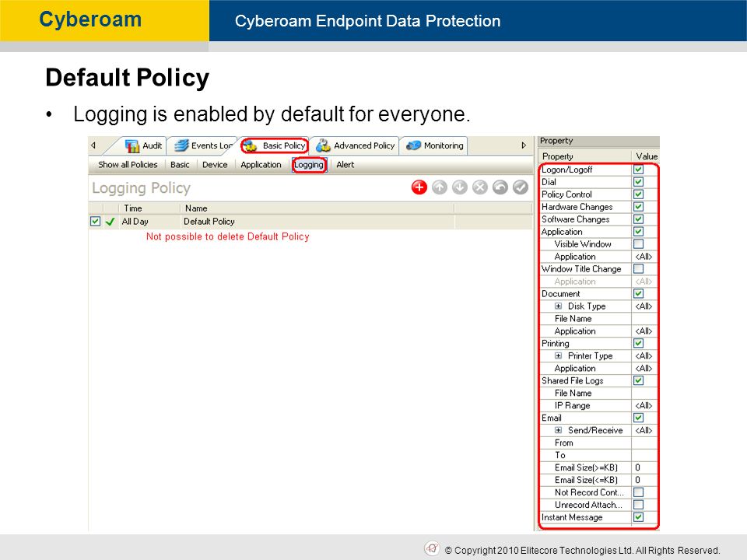Switch to the Monitoring tab

tap(434, 145)
